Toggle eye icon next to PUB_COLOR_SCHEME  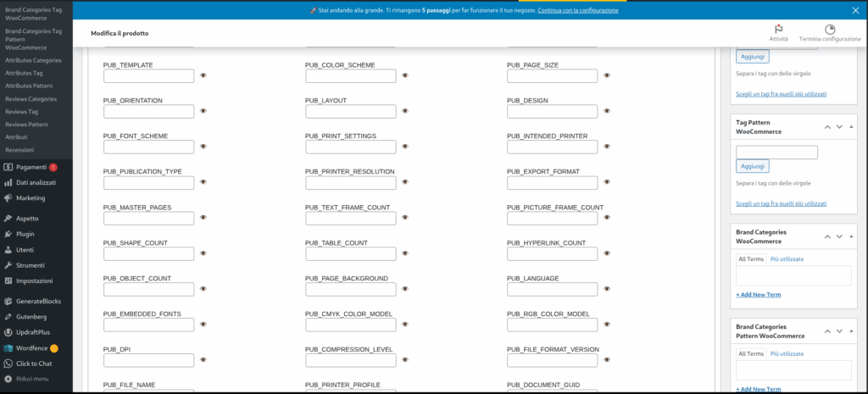(x=405, y=75)
